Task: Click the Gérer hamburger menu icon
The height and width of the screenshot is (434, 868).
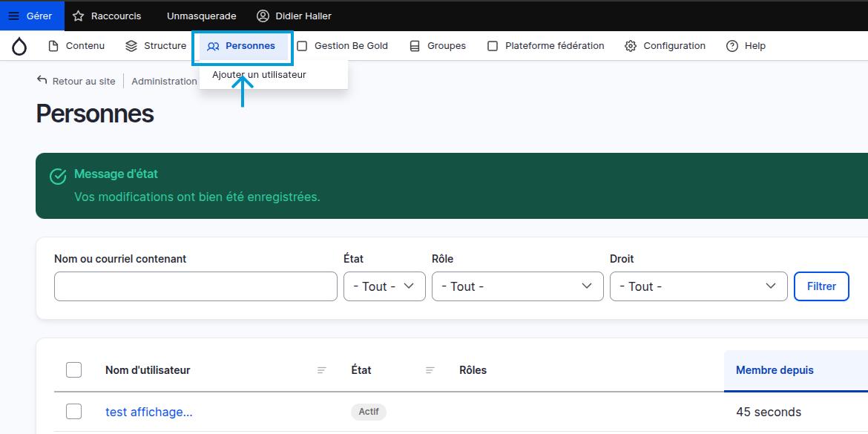Action: [13, 16]
